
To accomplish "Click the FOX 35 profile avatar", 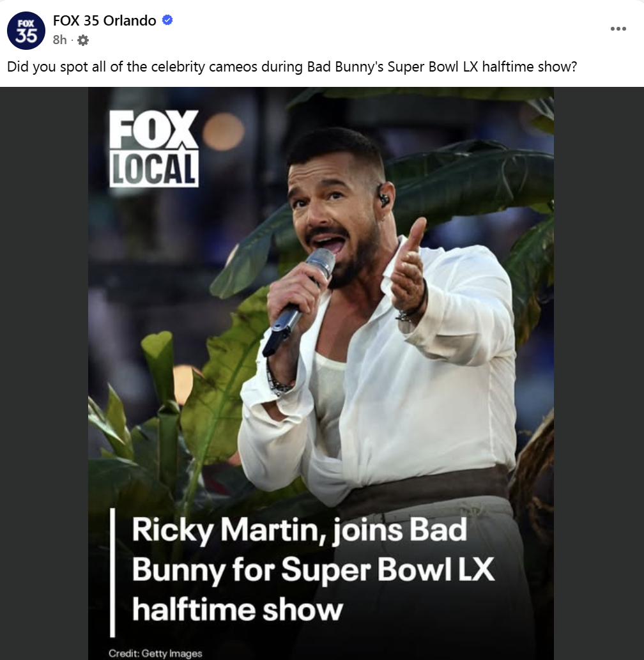I will pos(26,30).
